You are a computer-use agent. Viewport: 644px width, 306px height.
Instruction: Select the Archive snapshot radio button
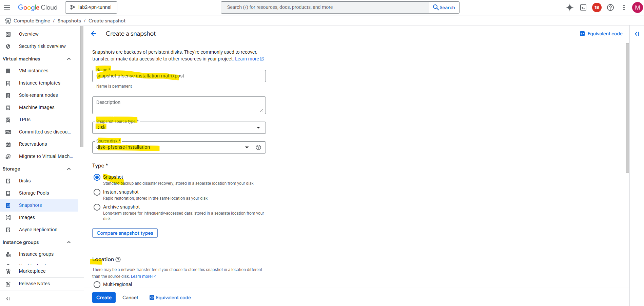[x=97, y=207]
